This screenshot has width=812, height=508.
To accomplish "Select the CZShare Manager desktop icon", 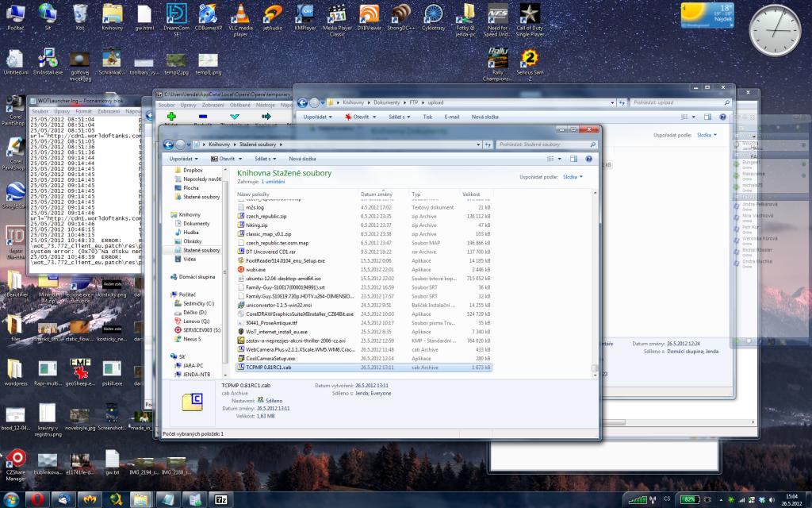I will [x=16, y=465].
